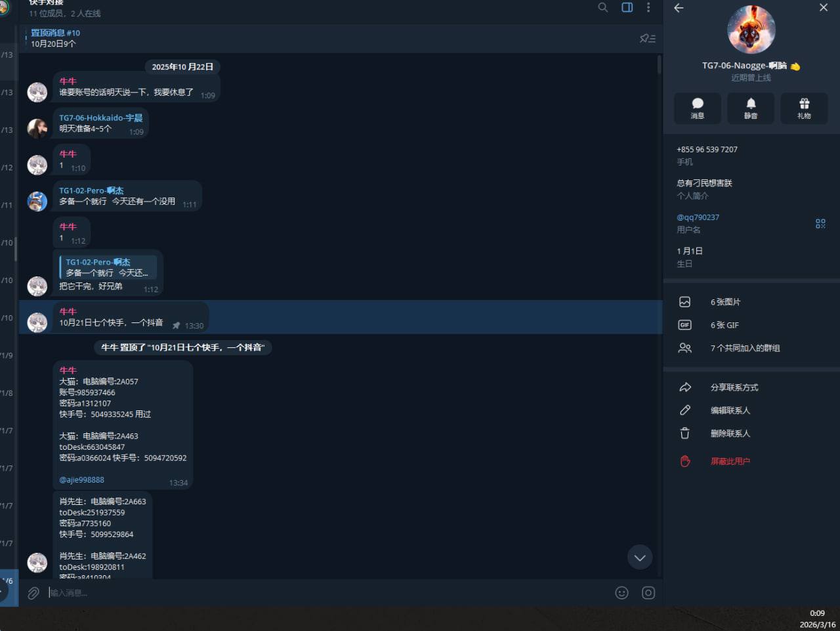Copy phone number +855 96 539 7207
840x631 pixels.
tap(707, 150)
